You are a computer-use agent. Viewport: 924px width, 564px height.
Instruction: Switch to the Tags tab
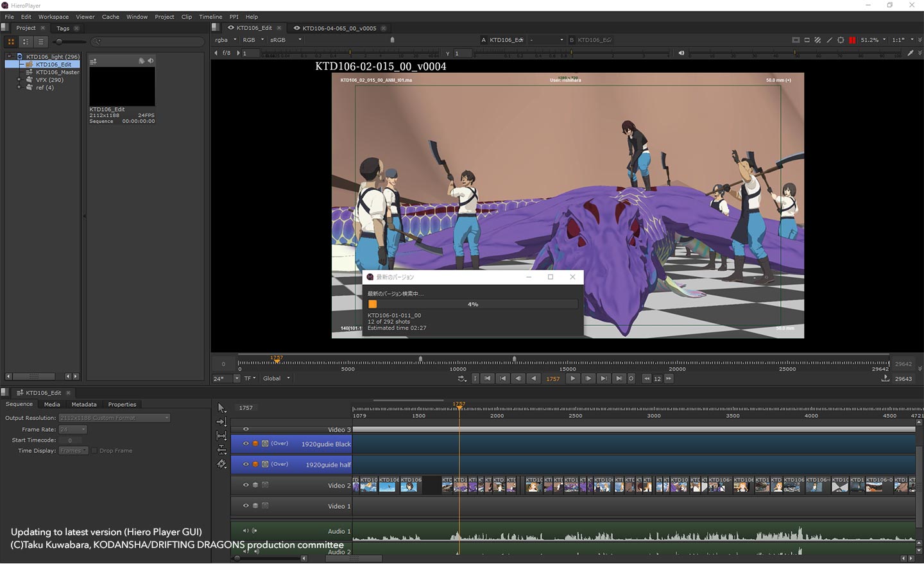point(63,28)
